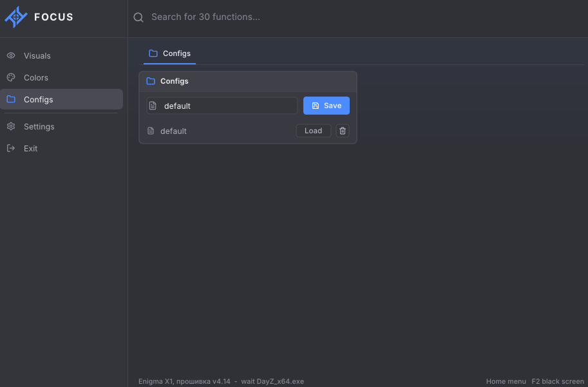588x387 pixels.
Task: Click the F2 black screen status text
Action: (x=558, y=381)
